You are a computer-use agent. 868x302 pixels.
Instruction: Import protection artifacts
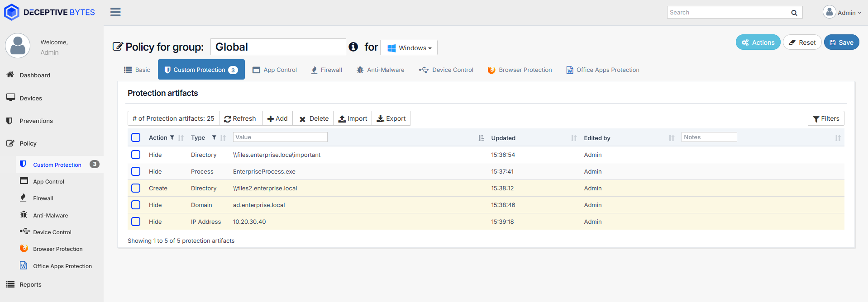click(x=353, y=118)
